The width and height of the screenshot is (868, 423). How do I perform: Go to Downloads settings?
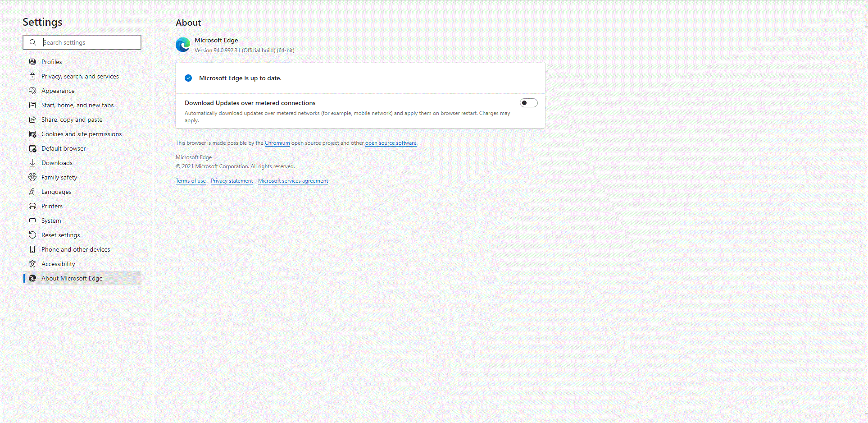click(x=82, y=163)
